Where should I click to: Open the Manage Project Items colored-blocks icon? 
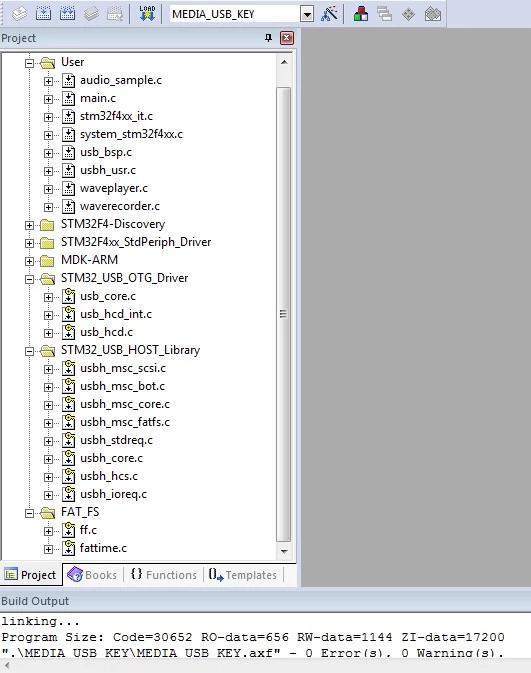(x=360, y=14)
